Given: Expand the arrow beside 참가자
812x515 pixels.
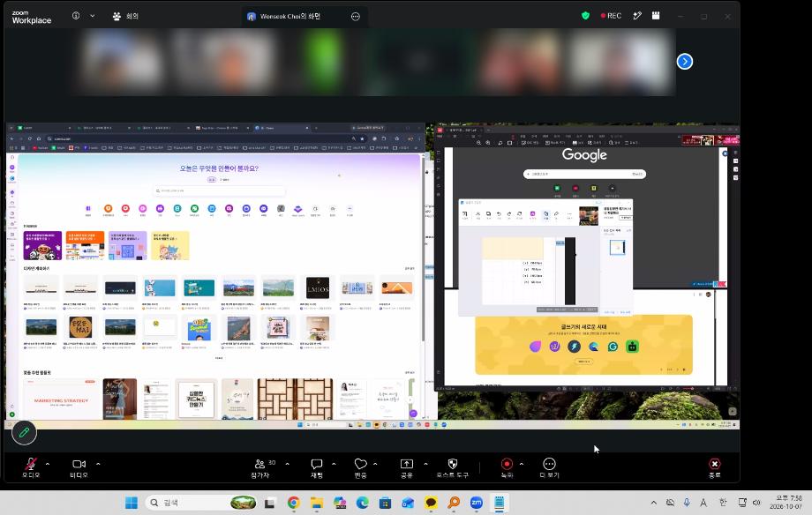Looking at the screenshot, I should tap(288, 464).
